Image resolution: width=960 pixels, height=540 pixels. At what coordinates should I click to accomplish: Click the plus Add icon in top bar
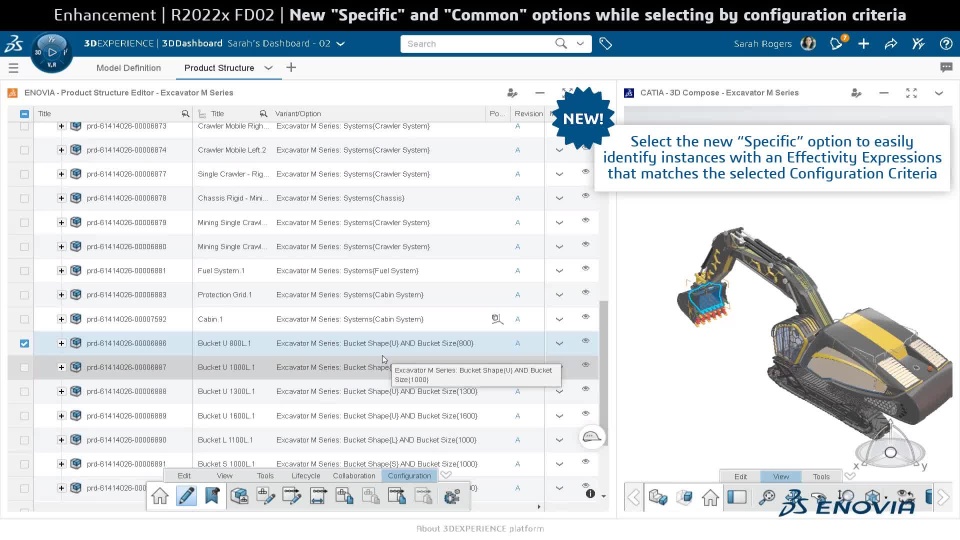click(863, 43)
